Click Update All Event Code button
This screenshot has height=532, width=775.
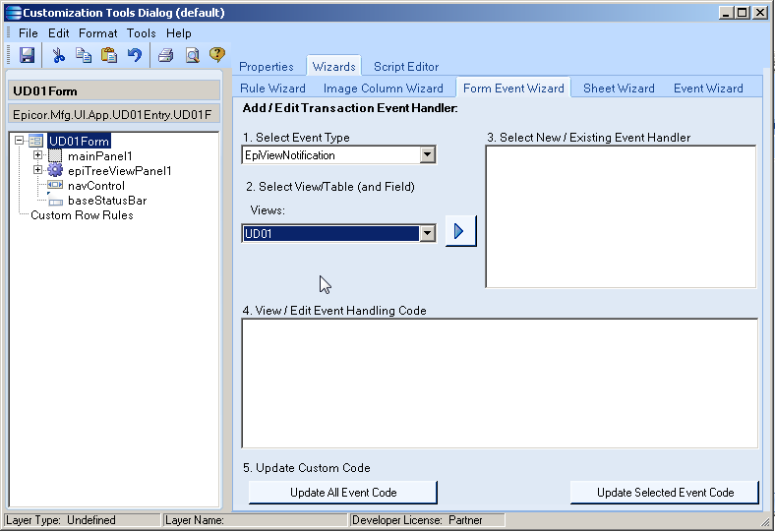click(x=343, y=493)
